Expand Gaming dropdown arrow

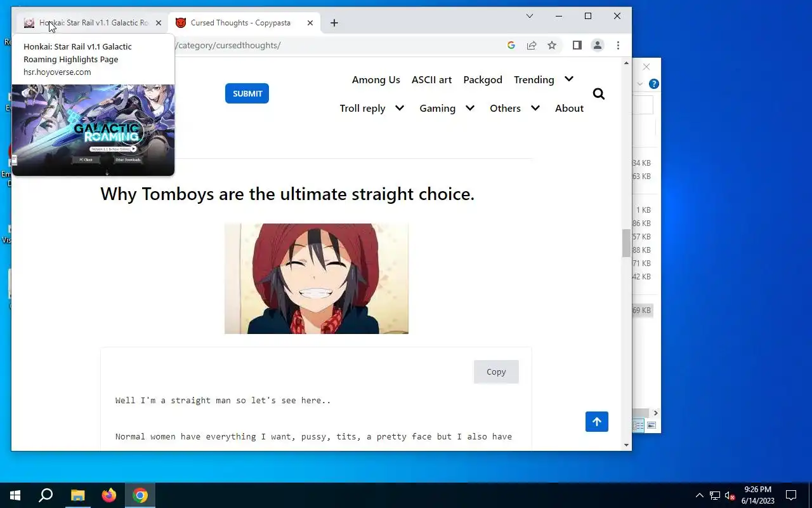coord(470,108)
